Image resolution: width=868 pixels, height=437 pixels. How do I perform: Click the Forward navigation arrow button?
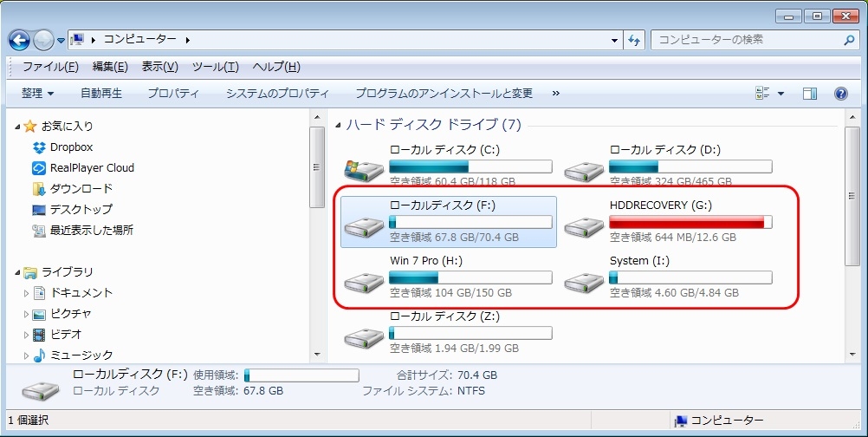[43, 40]
